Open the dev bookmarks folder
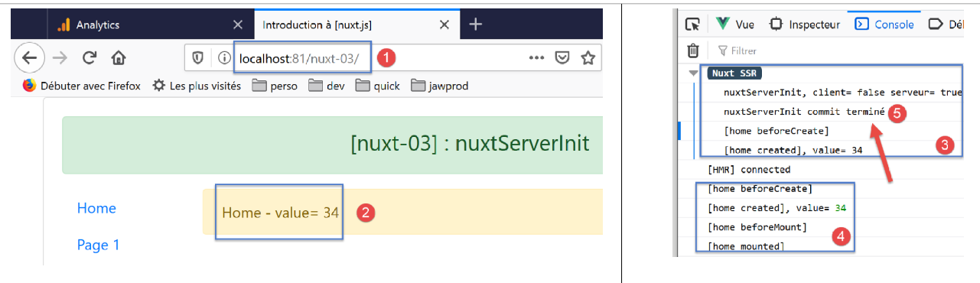This screenshot has width=980, height=283. click(327, 86)
